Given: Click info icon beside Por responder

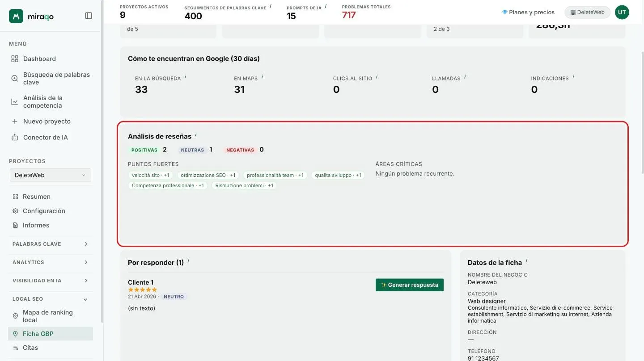Looking at the screenshot, I should [x=188, y=261].
